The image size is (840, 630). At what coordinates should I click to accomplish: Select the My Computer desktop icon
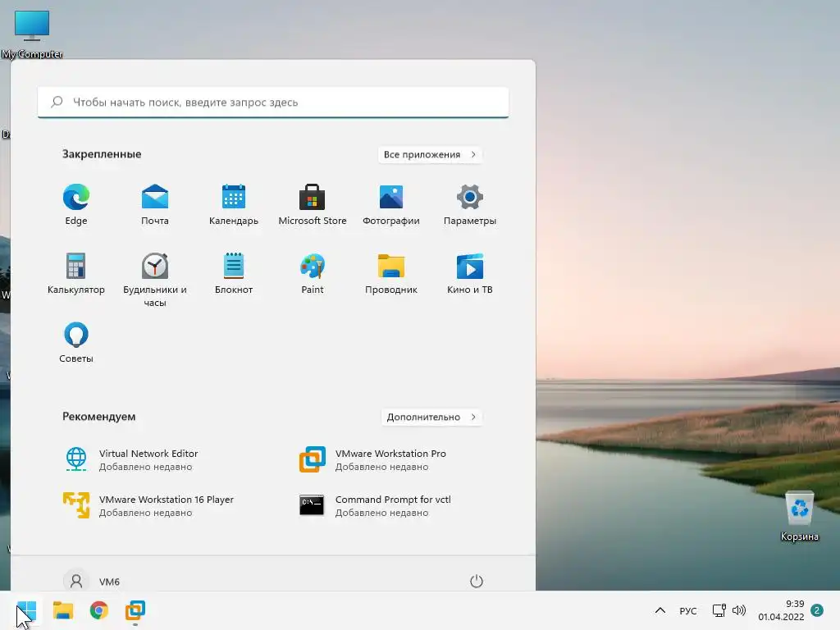[32, 34]
